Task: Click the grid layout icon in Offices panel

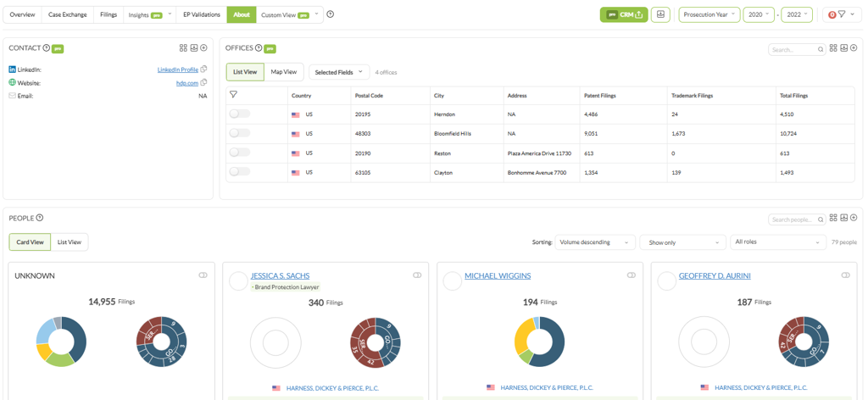Action: (x=833, y=48)
